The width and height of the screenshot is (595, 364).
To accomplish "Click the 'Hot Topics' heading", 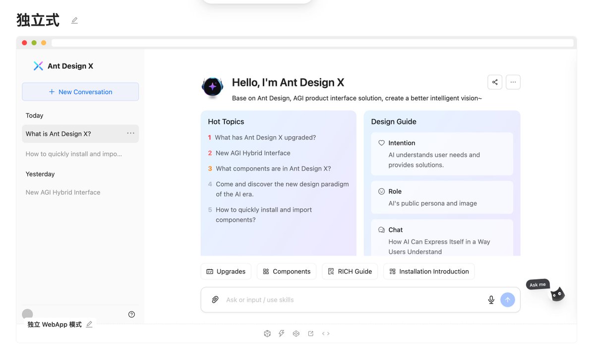I will point(226,121).
